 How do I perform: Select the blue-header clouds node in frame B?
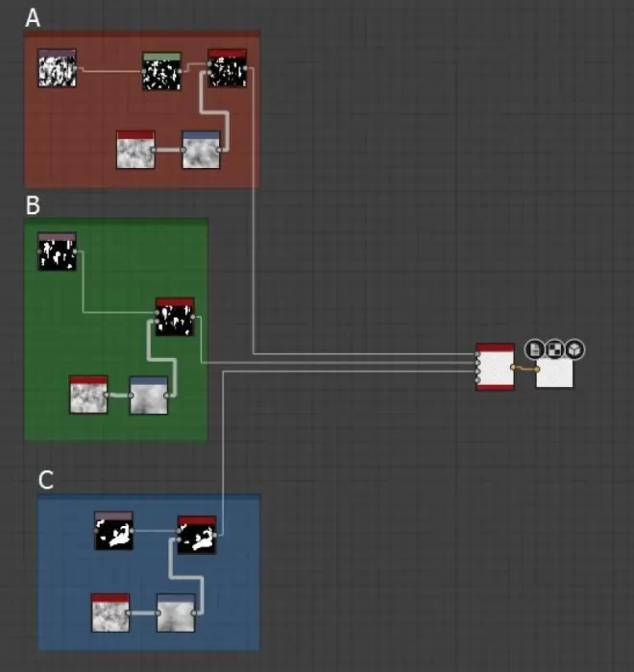pos(149,396)
